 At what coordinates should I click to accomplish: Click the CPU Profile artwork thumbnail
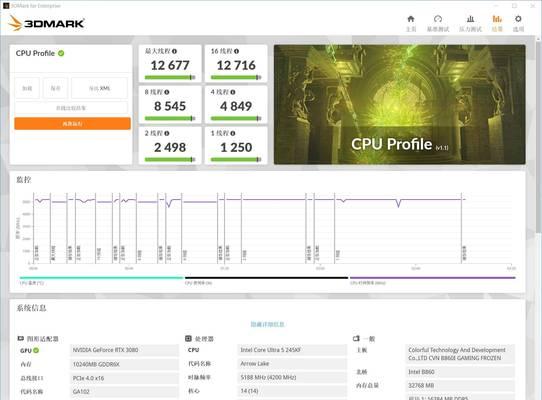pyautogui.click(x=400, y=104)
